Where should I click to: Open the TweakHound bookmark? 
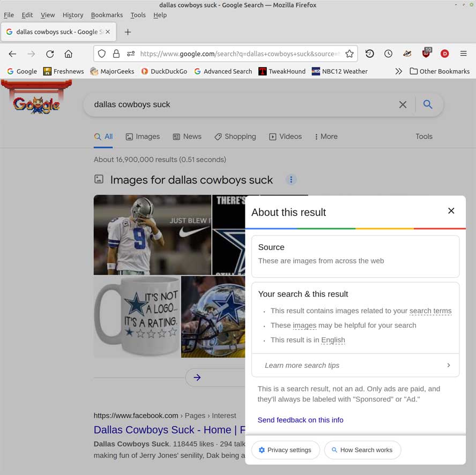[x=282, y=71]
